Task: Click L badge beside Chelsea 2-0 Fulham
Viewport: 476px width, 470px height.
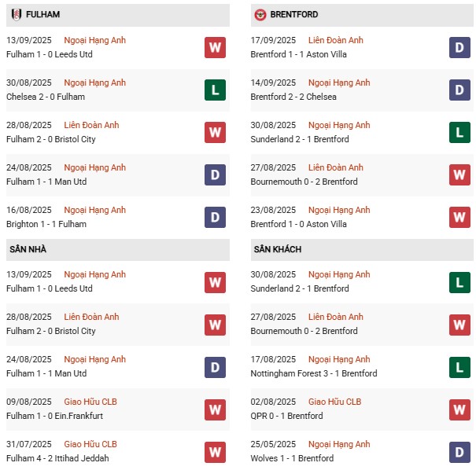Action: point(215,90)
